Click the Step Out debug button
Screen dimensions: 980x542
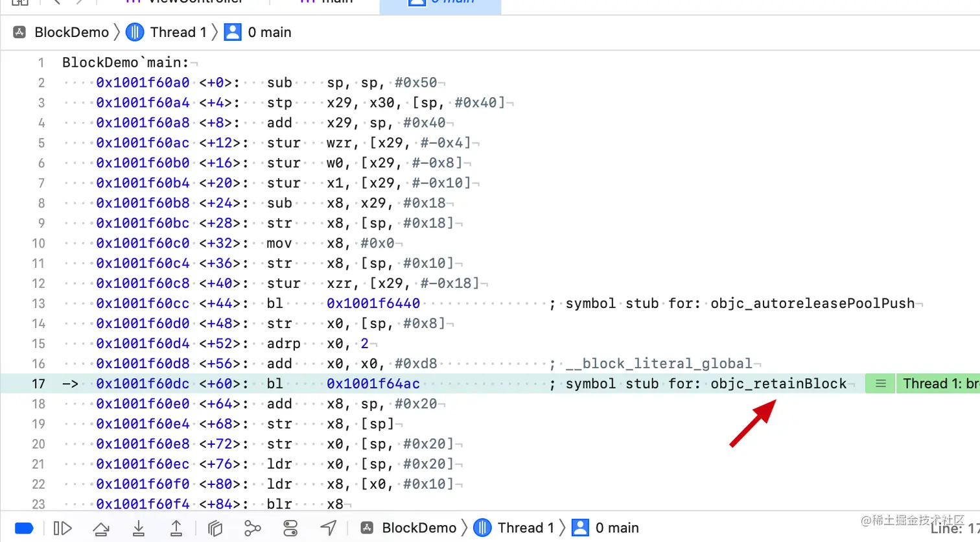pyautogui.click(x=176, y=528)
